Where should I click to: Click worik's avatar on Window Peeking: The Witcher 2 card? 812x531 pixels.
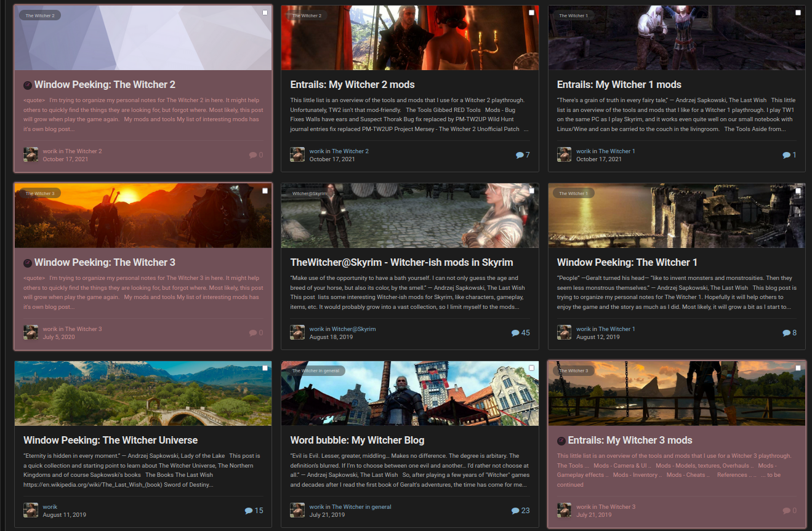[31, 154]
